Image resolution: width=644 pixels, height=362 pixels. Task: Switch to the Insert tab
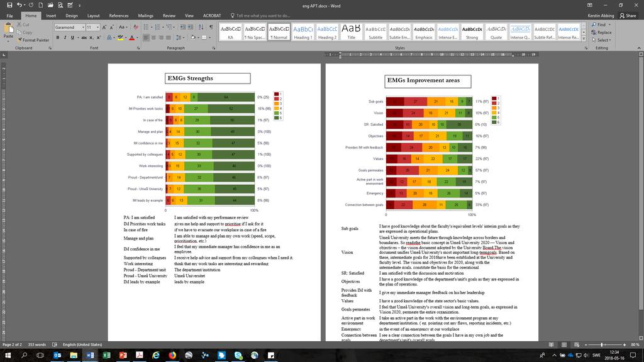pyautogui.click(x=51, y=16)
